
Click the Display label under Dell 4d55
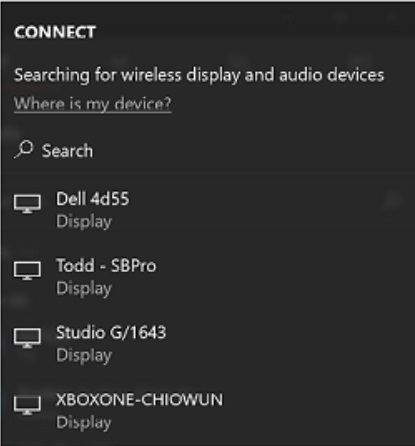coord(84,222)
